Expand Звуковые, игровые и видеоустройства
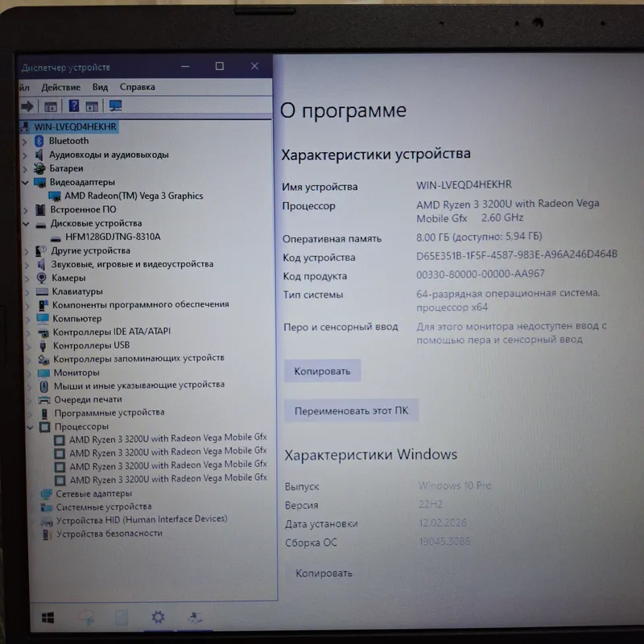The height and width of the screenshot is (644, 644). click(27, 266)
